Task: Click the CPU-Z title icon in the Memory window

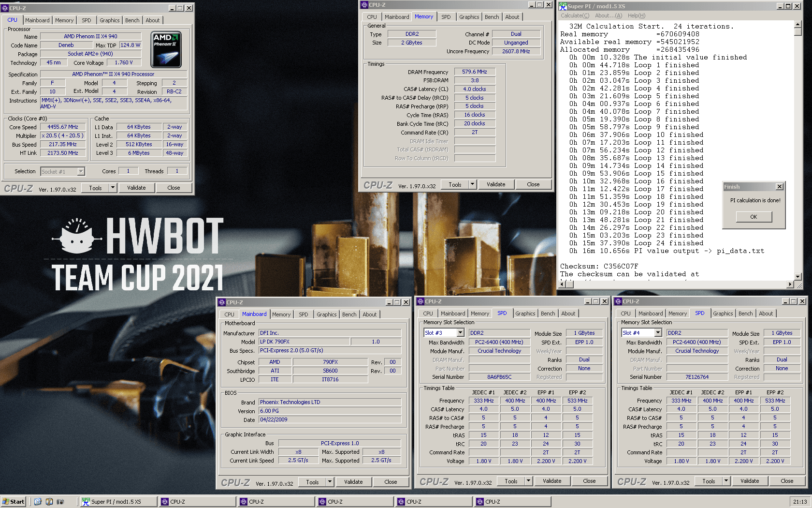Action: (x=365, y=5)
